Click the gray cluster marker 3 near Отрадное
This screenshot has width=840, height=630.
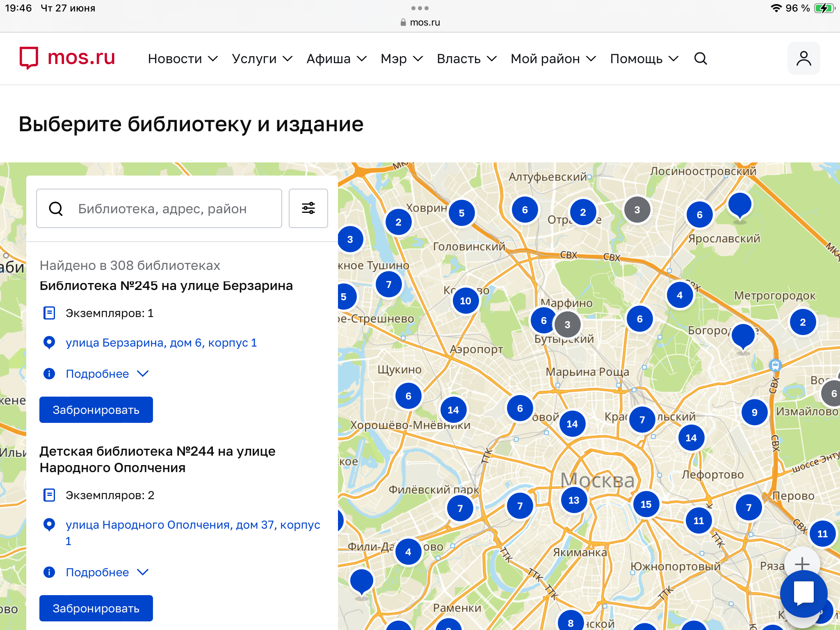[x=637, y=210]
